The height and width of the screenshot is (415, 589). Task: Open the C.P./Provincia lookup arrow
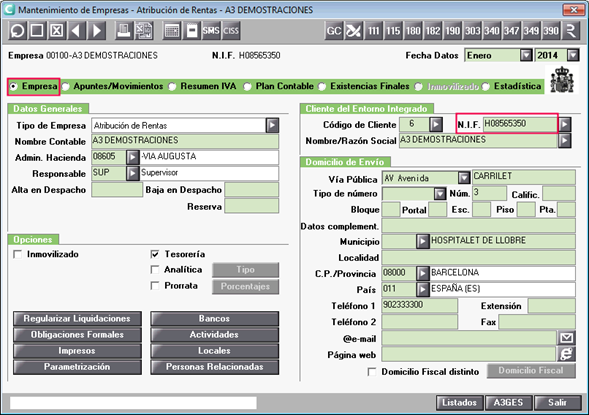(423, 273)
